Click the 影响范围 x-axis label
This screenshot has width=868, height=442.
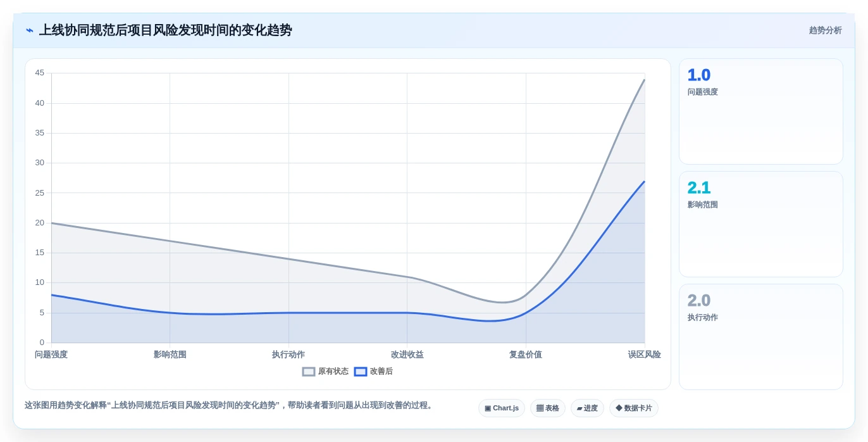pyautogui.click(x=170, y=355)
